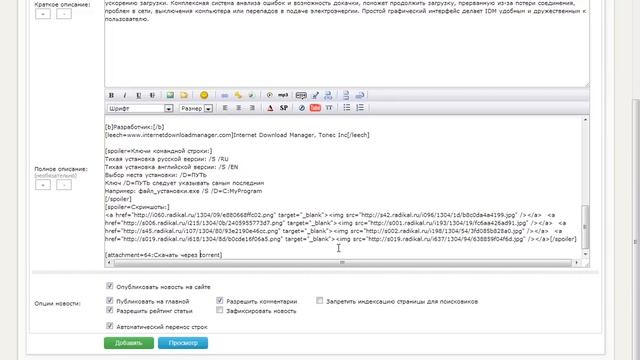Enlarge short description field with plus button
Screen dimensions: 640x360
pyautogui.click(x=43, y=14)
